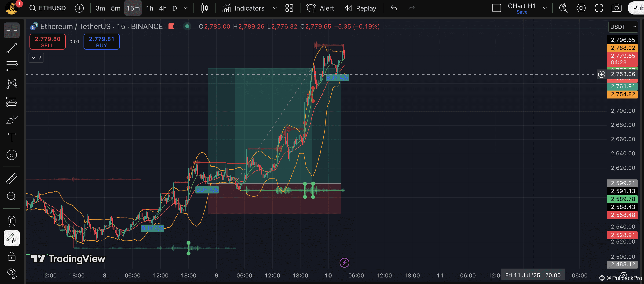Redo the last chart action
The image size is (644, 284).
[x=411, y=8]
